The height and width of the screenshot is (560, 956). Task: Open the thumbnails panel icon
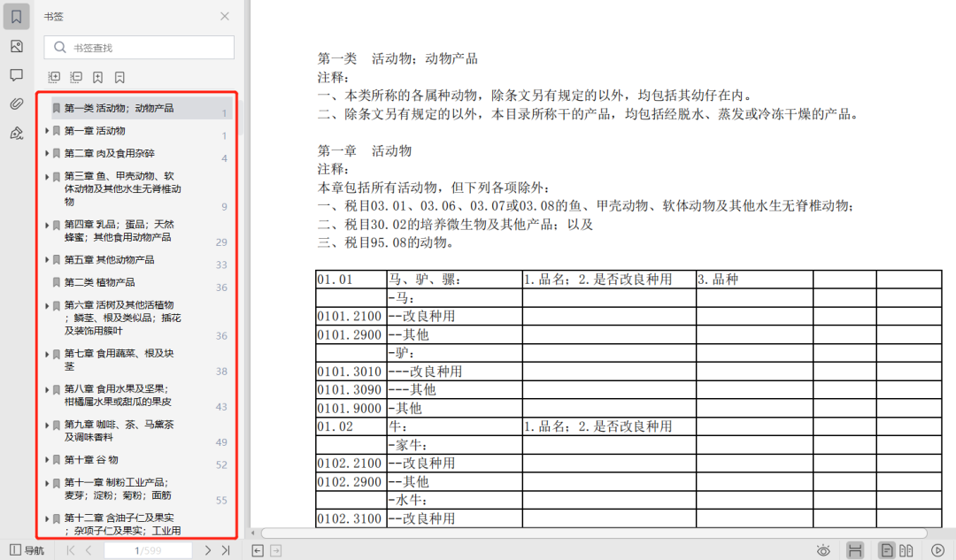pyautogui.click(x=17, y=46)
